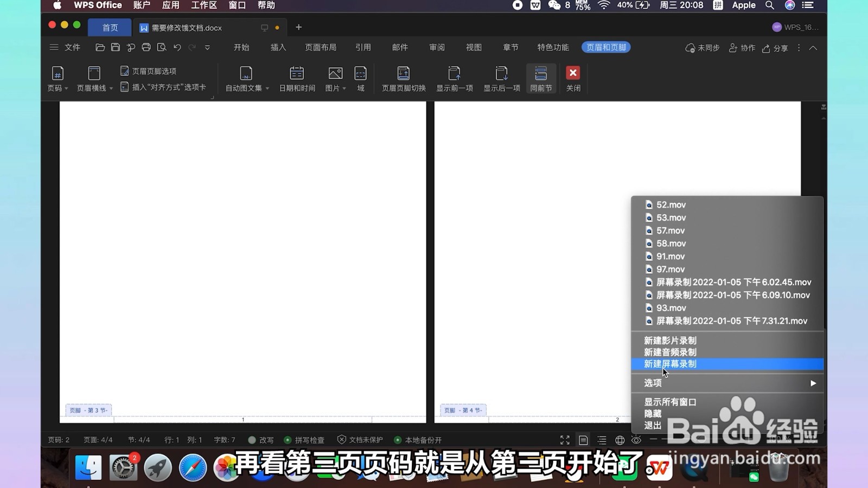
Task: Click the Wi-Fi status icon
Action: pos(604,5)
